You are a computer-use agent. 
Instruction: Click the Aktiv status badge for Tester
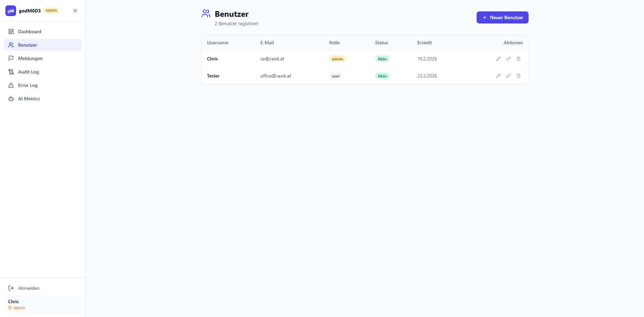point(382,76)
